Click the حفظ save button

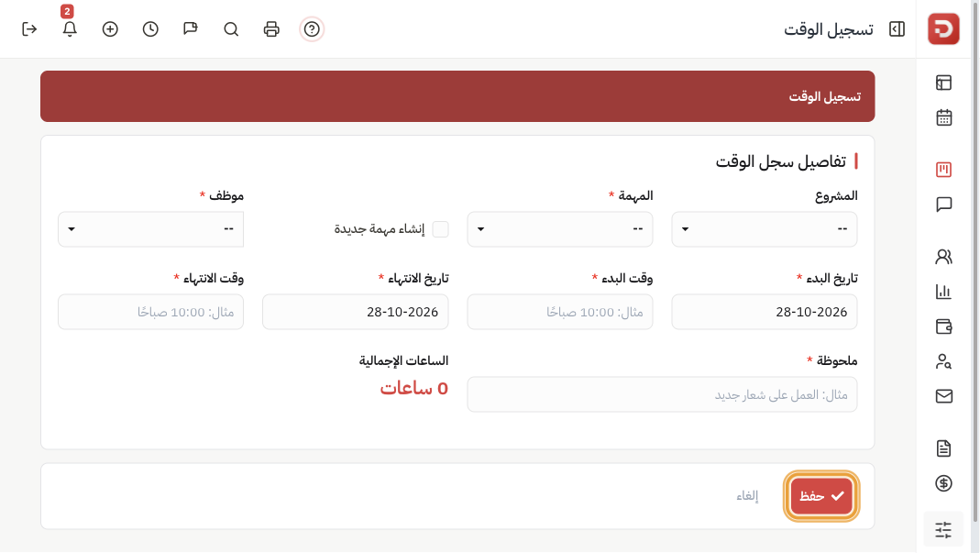[x=821, y=496]
